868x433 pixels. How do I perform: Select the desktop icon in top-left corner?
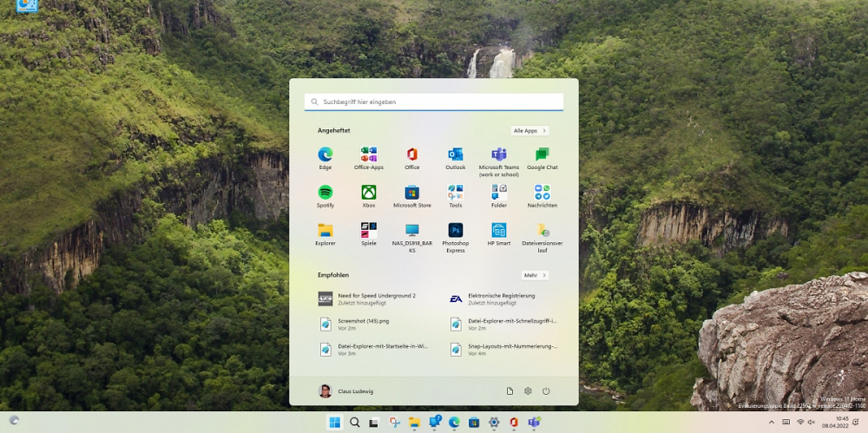point(27,5)
